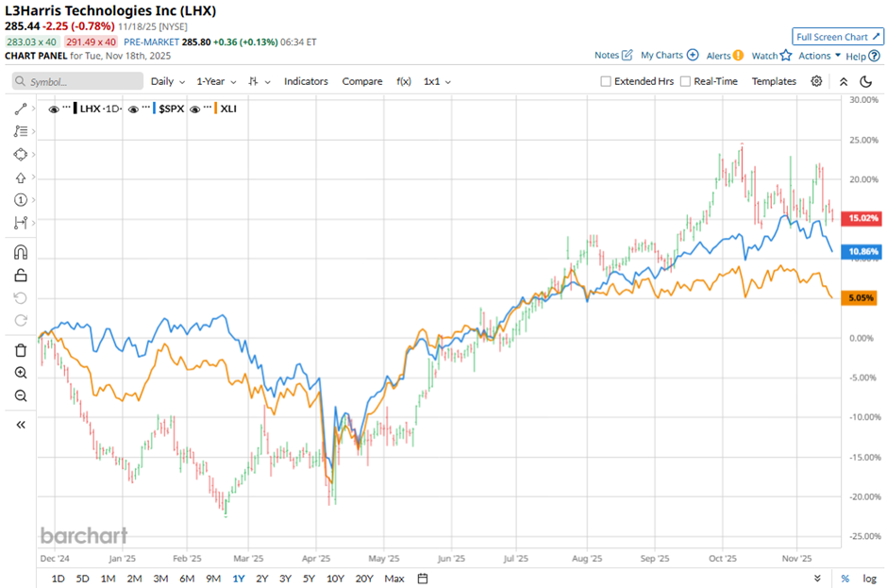Open the Help question mark icon
This screenshot has height=588, width=887.
[874, 56]
